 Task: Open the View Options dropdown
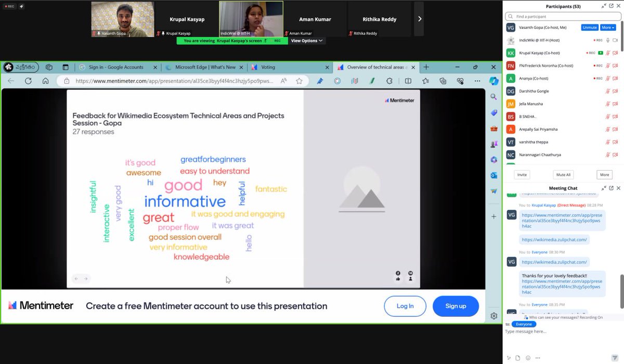pyautogui.click(x=307, y=41)
